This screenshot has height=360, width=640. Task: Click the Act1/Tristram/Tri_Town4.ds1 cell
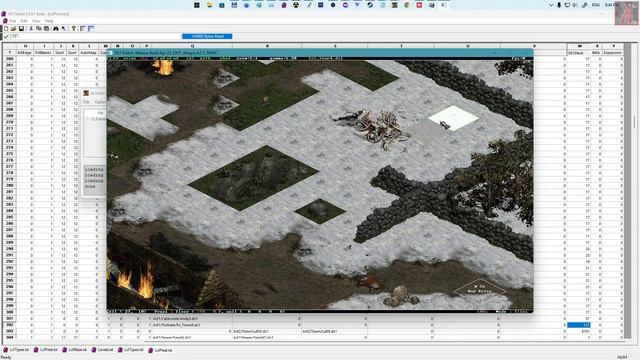192,325
